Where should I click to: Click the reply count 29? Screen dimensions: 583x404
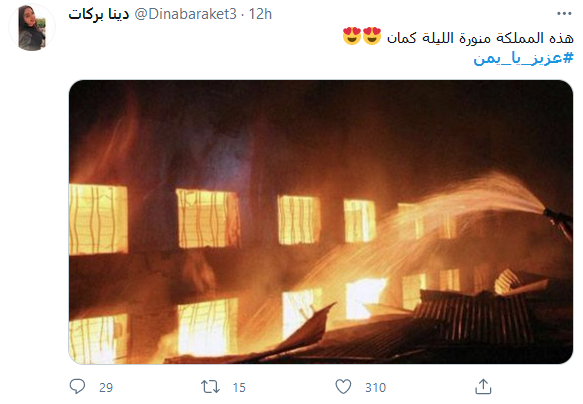click(106, 388)
